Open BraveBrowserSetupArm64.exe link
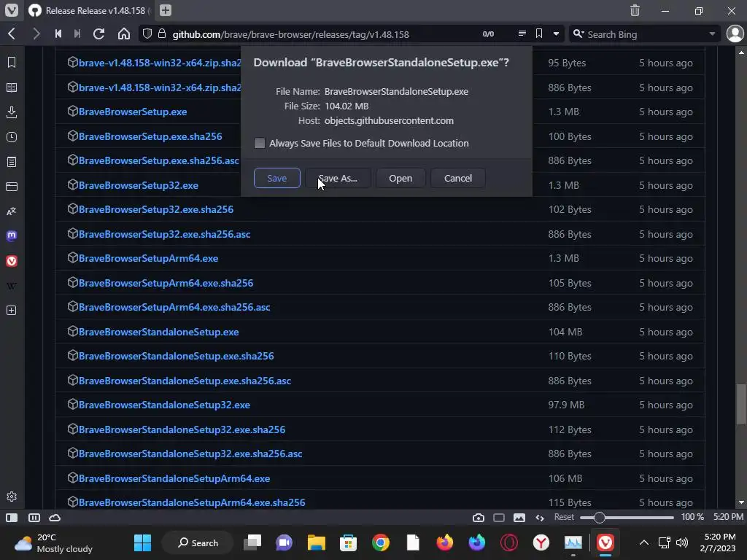Viewport: 747px width, 560px height. [148, 258]
